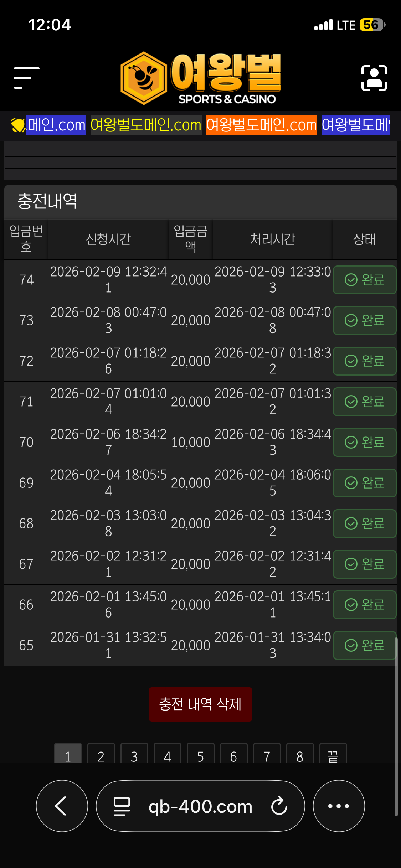The height and width of the screenshot is (868, 401).
Task: Tap the completed status for deposit 65
Action: pos(364,645)
